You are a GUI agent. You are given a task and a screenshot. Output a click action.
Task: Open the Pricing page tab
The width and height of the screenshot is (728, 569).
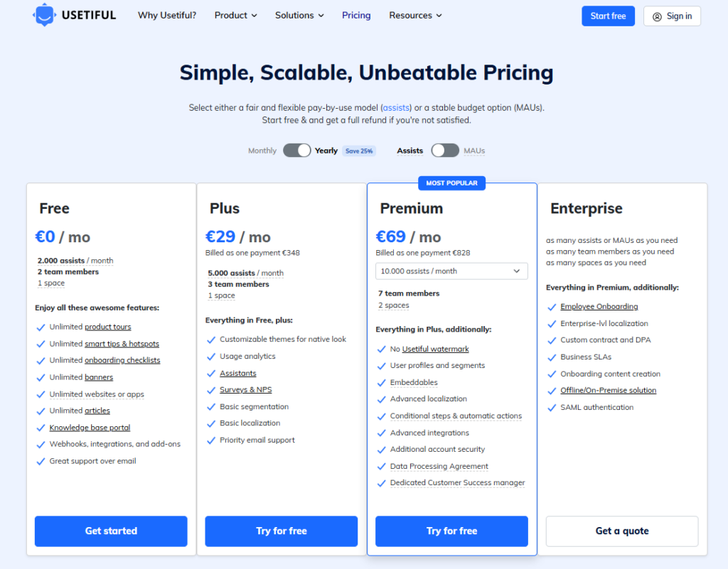[356, 15]
